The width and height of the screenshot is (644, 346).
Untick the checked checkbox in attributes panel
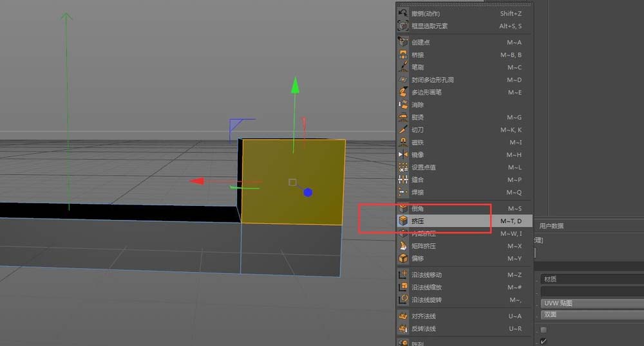coord(544,341)
